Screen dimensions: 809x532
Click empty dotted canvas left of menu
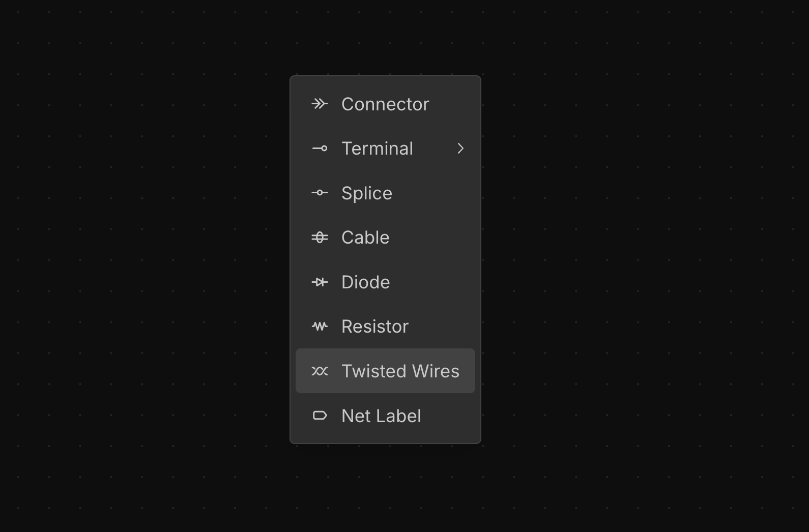(x=153, y=254)
